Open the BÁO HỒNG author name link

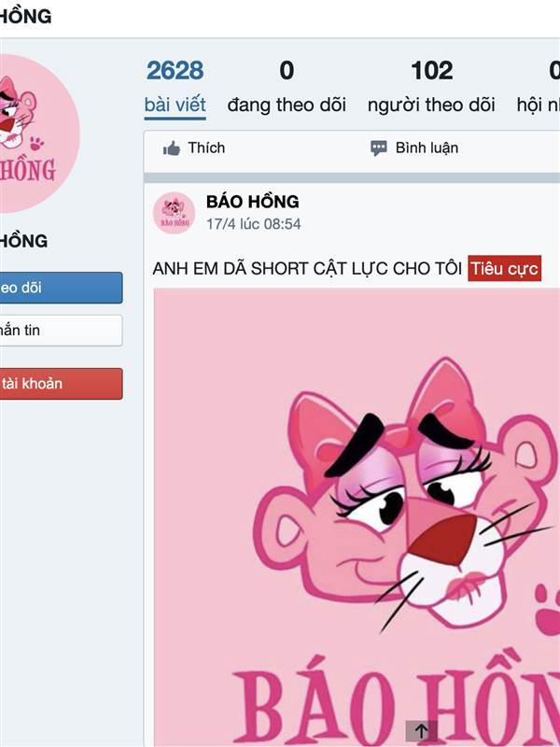(x=252, y=202)
